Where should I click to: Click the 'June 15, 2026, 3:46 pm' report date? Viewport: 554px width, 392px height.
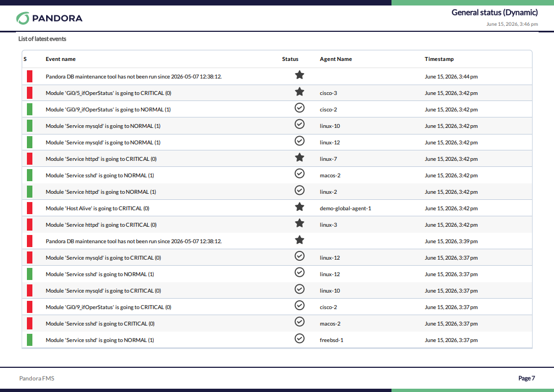click(x=512, y=24)
